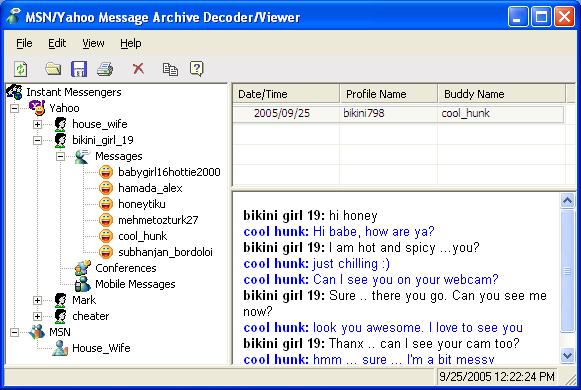Select the honeytiku buddy label
The height and width of the screenshot is (390, 581).
click(x=142, y=204)
